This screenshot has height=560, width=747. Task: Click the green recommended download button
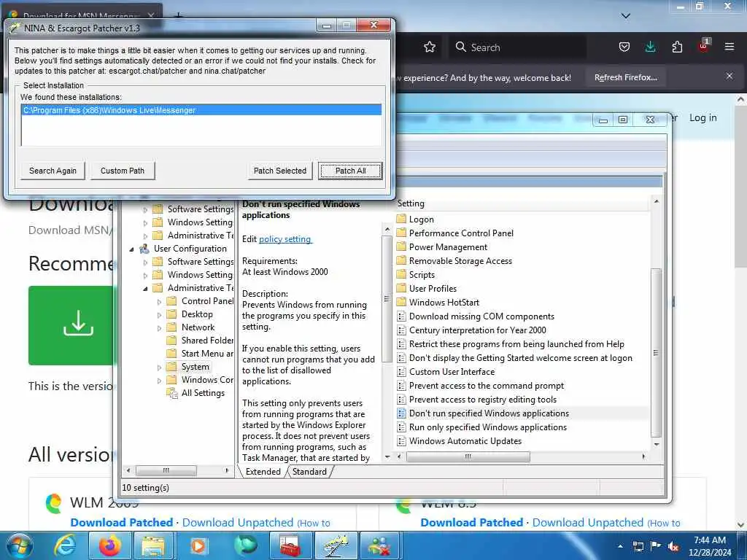coord(71,325)
